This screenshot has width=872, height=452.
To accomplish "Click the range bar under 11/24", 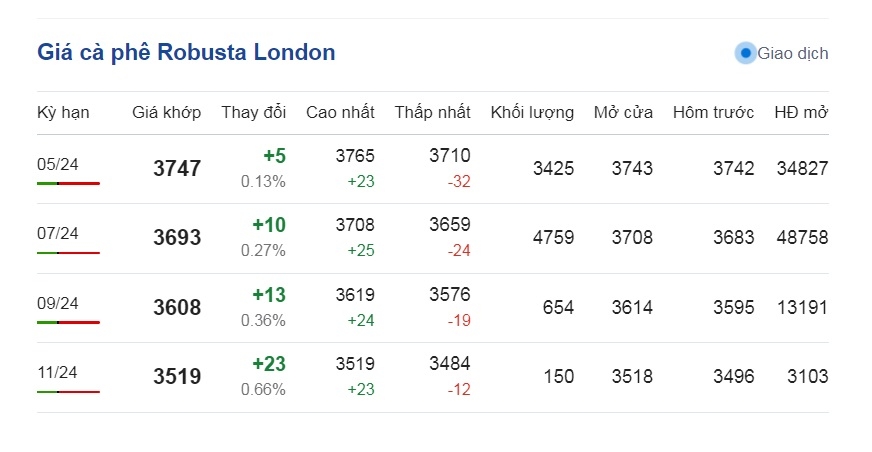I will [68, 391].
